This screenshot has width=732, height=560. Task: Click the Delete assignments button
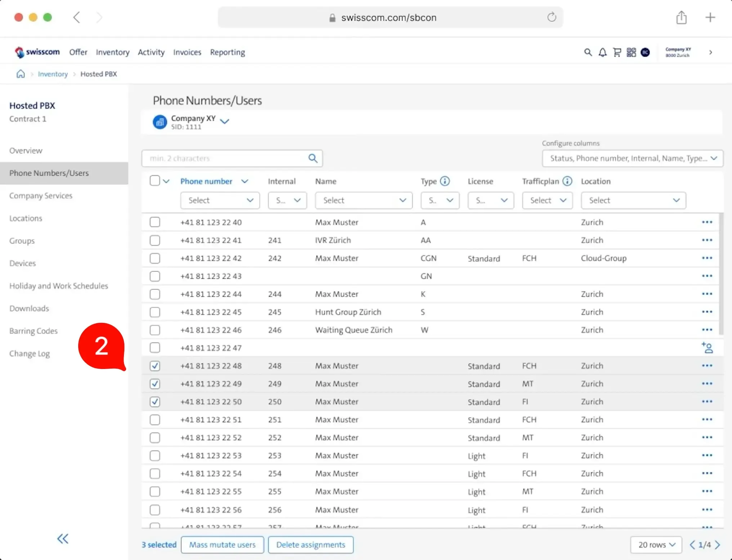(x=311, y=545)
